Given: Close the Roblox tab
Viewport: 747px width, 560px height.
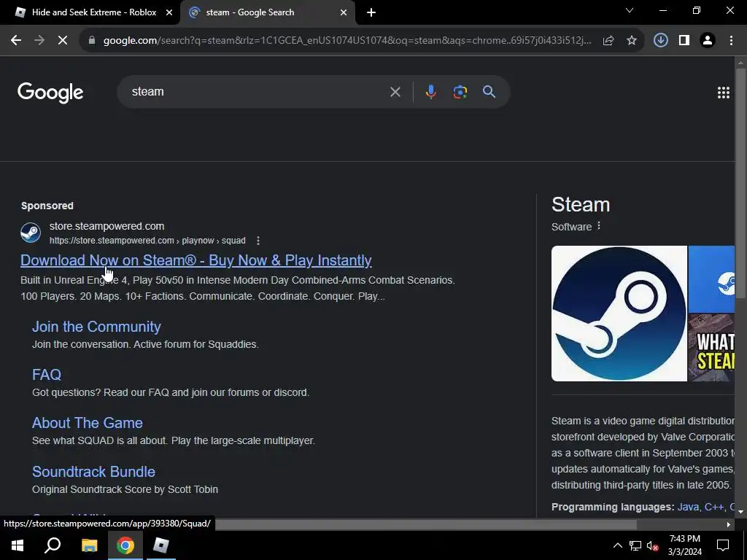Looking at the screenshot, I should click(169, 12).
